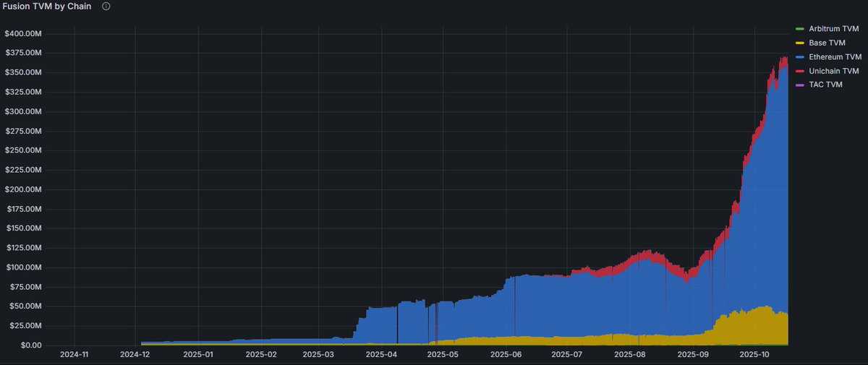This screenshot has height=365, width=868.
Task: Click the $200.00M y-axis label
Action: (x=23, y=189)
